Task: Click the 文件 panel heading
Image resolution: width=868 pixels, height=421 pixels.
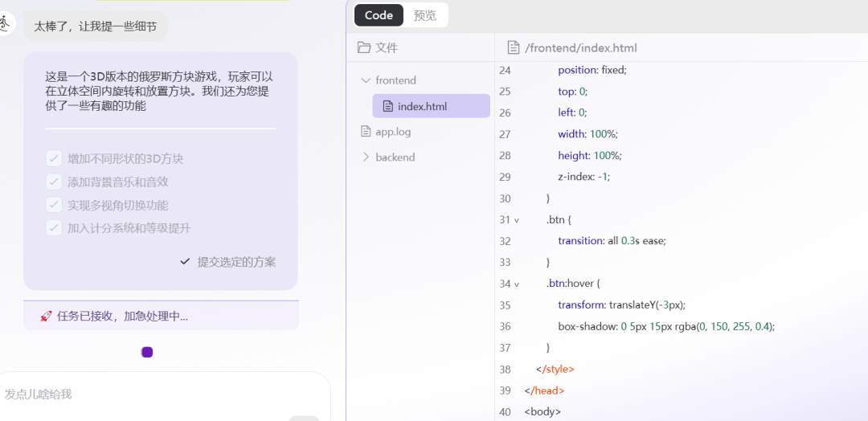Action: [x=387, y=47]
